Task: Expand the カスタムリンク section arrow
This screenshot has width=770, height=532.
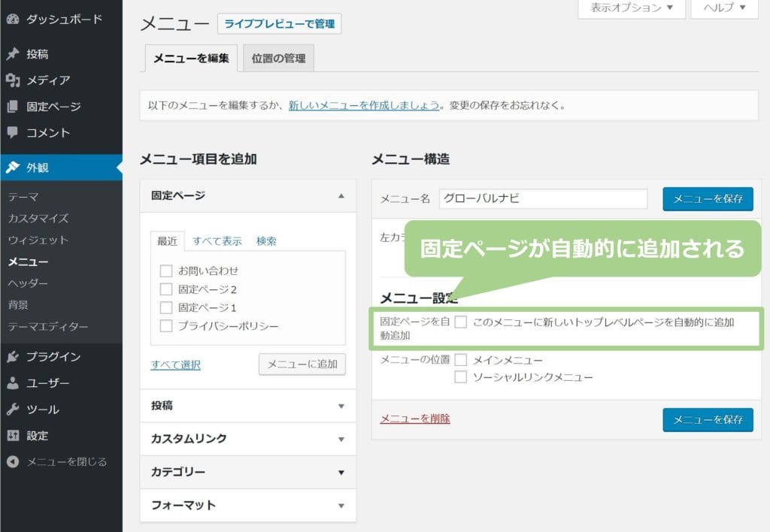Action: (x=341, y=439)
